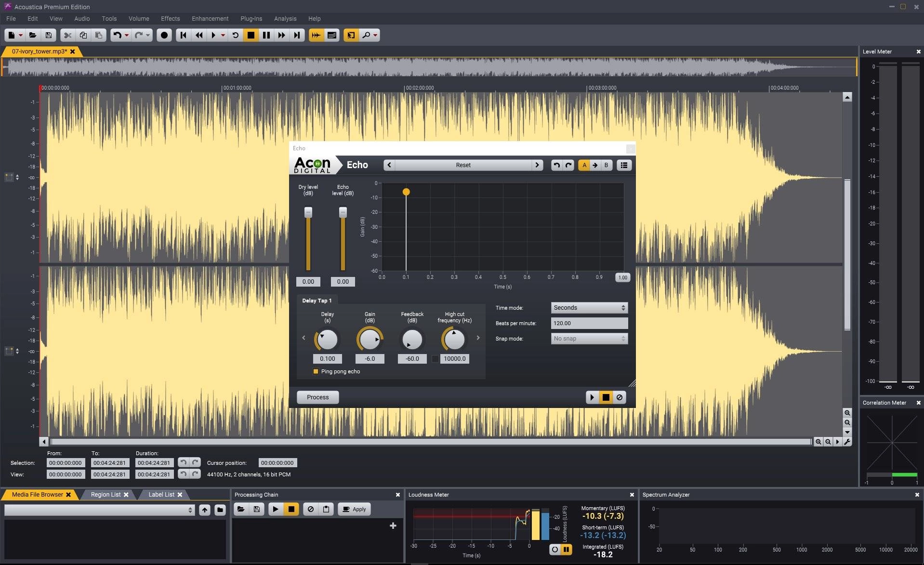Screen dimensions: 924x565
Task: Open chain file in Processing Chain
Action: pos(241,509)
